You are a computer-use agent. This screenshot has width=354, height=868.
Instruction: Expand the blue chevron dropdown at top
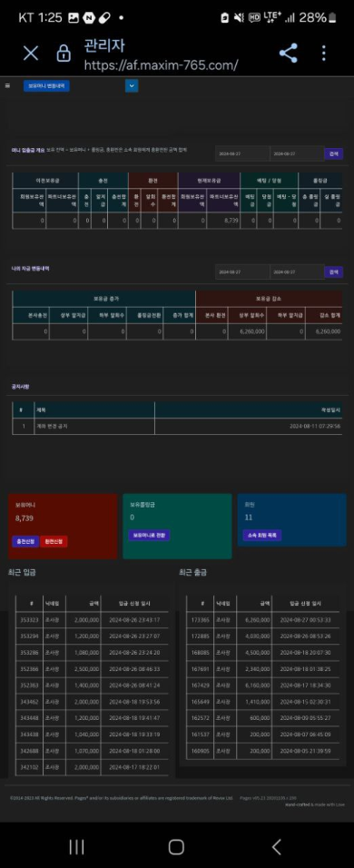click(x=131, y=86)
